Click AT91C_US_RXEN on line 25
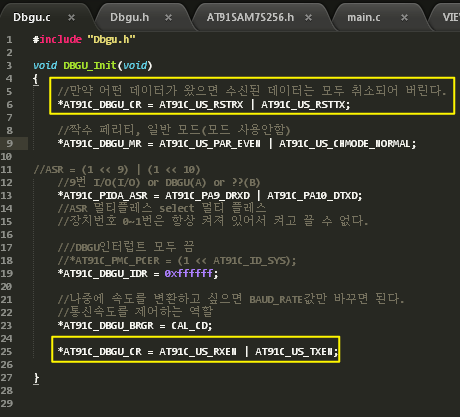This screenshot has height=417, width=460. coord(198,352)
